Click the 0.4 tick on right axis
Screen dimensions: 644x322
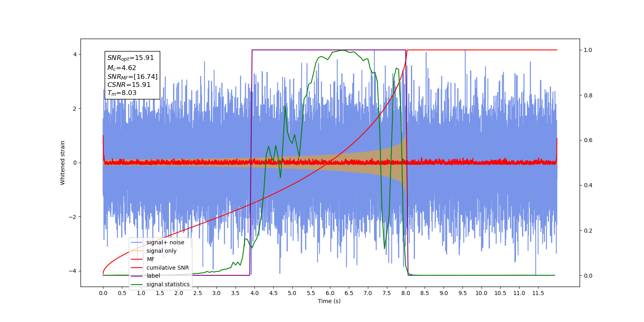pyautogui.click(x=588, y=186)
